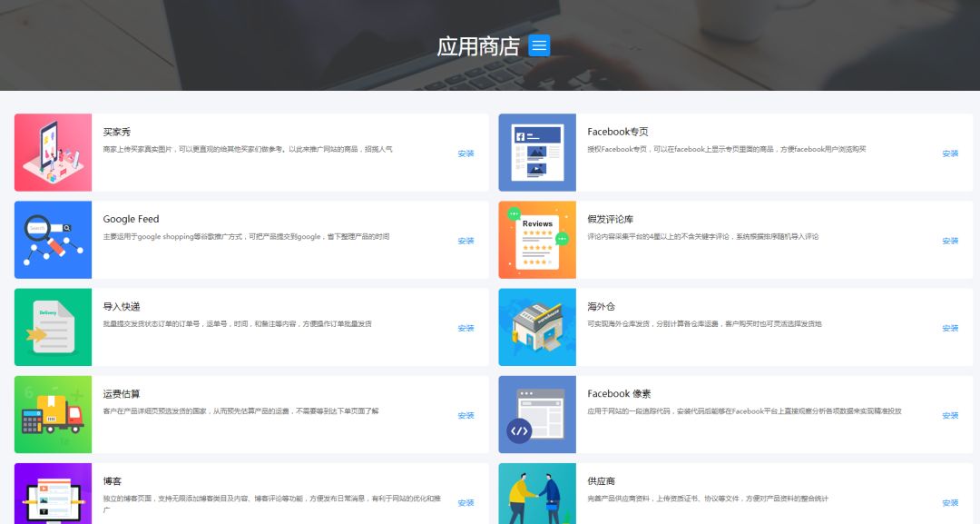Click the Google Feed app icon
This screenshot has width=980, height=524.
[54, 240]
